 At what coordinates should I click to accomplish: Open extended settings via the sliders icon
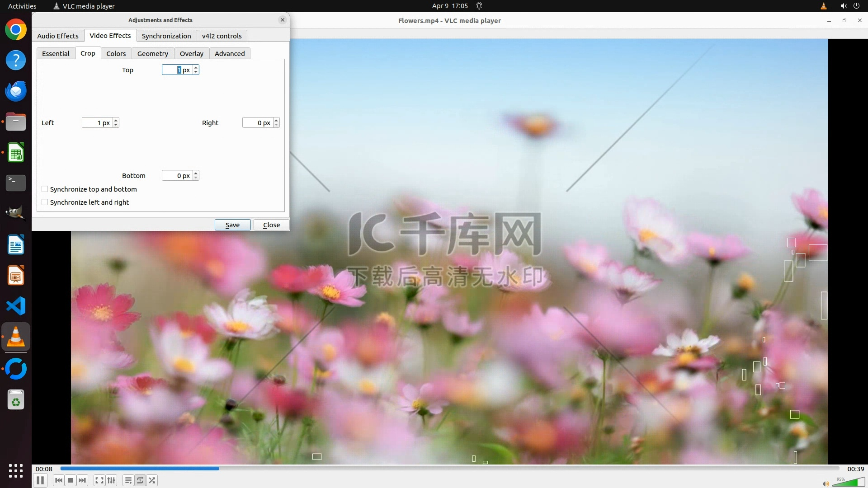point(111,480)
